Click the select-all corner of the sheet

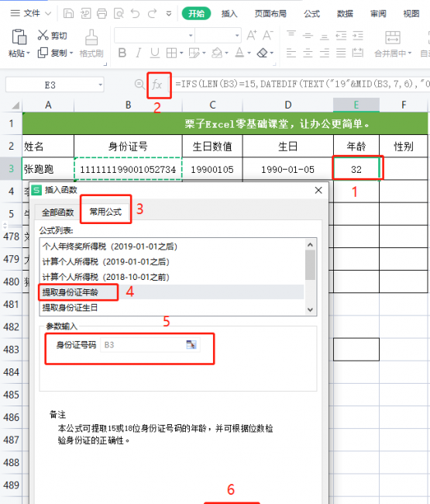[15, 105]
